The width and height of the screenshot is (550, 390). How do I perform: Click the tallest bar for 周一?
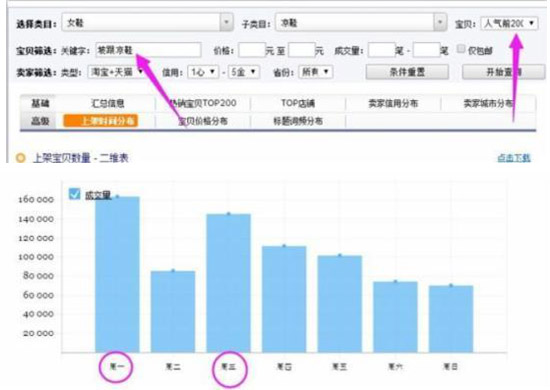coord(117,274)
